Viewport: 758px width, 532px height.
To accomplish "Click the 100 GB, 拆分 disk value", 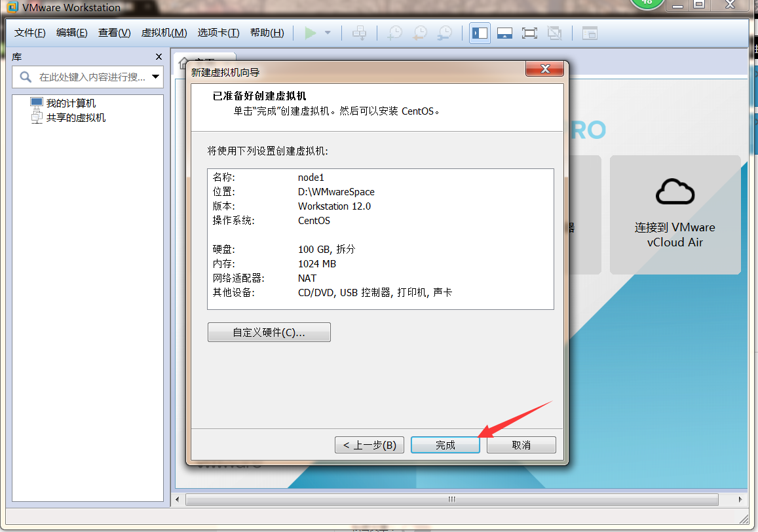I will 327,249.
